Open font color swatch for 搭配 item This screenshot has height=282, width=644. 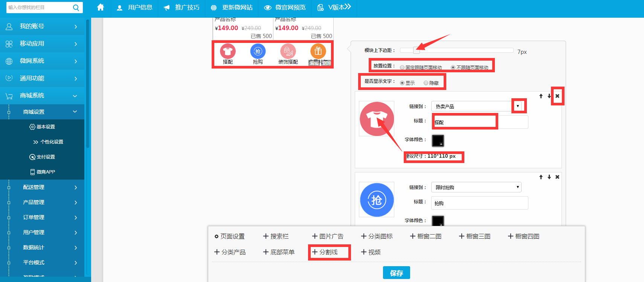438,141
